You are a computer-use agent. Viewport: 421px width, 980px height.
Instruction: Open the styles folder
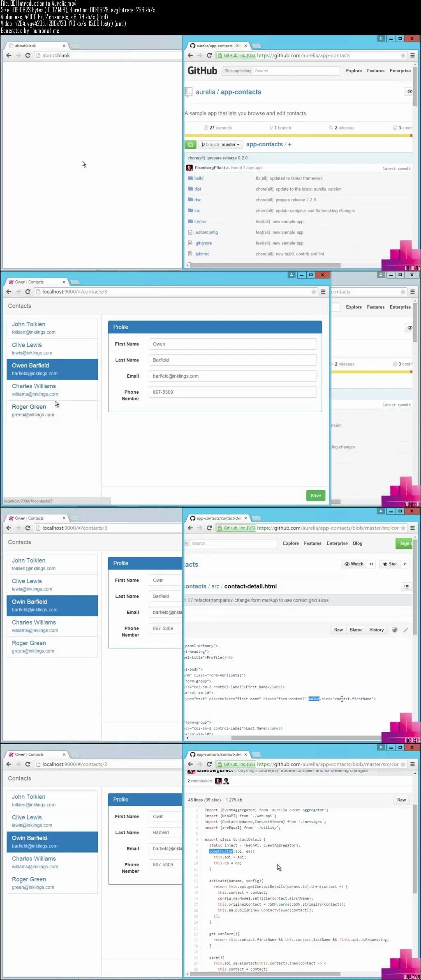pyautogui.click(x=200, y=221)
